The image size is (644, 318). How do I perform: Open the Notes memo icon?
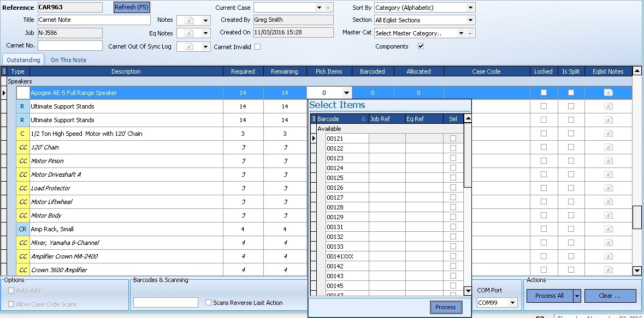click(x=190, y=20)
